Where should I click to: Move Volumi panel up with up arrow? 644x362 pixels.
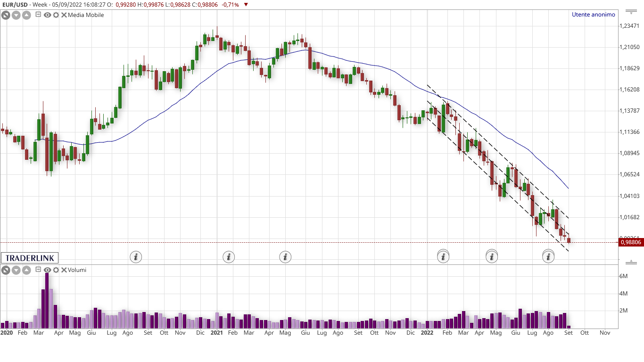click(26, 270)
